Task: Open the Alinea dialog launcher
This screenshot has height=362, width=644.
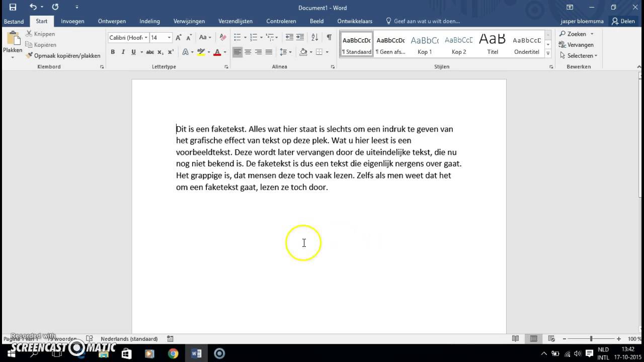Action: point(333,67)
